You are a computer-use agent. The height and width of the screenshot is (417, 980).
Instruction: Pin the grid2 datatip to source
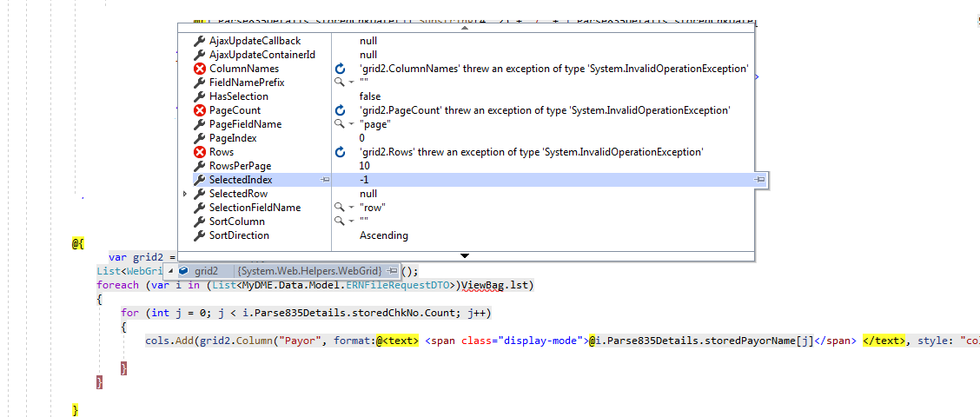pos(392,271)
